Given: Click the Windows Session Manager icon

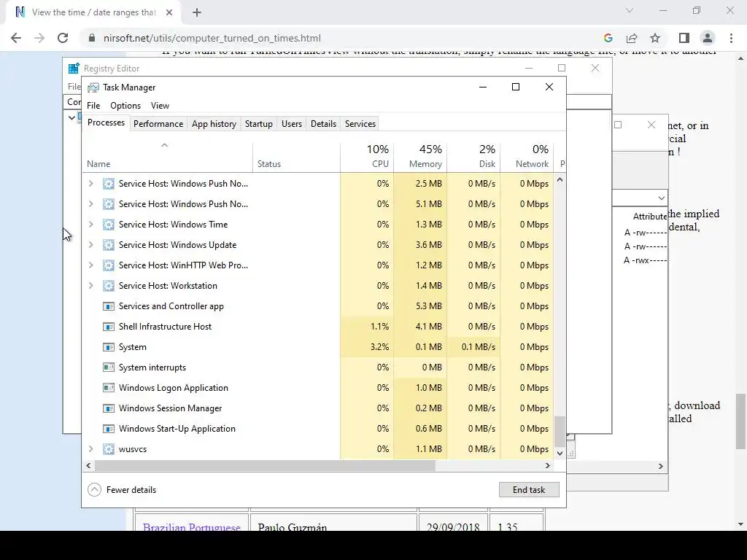Looking at the screenshot, I should pos(109,408).
